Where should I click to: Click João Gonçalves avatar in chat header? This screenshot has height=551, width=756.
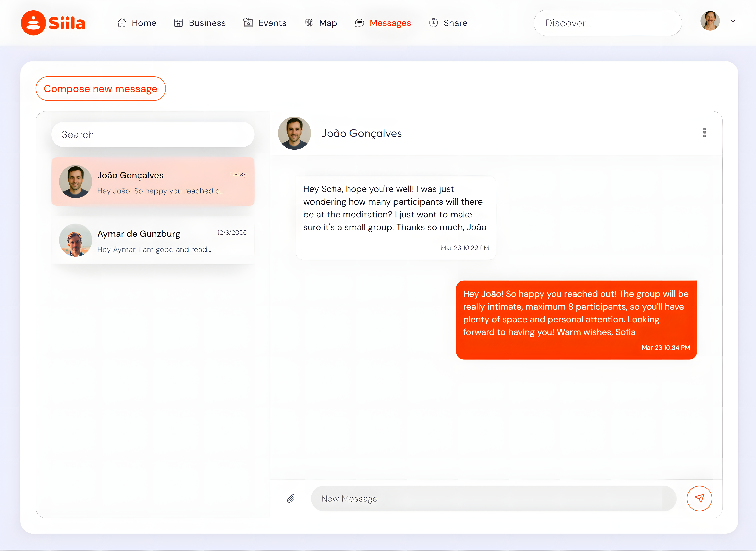tap(295, 133)
